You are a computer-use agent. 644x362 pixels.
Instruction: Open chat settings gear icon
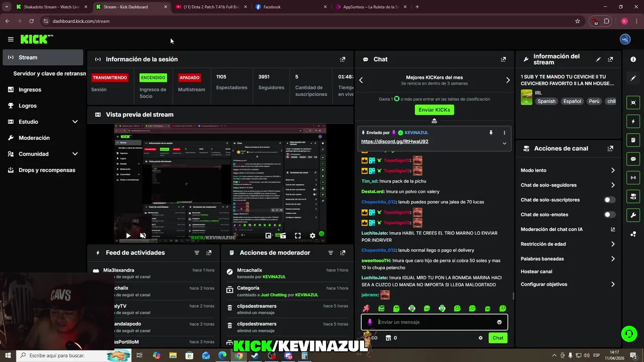480,338
